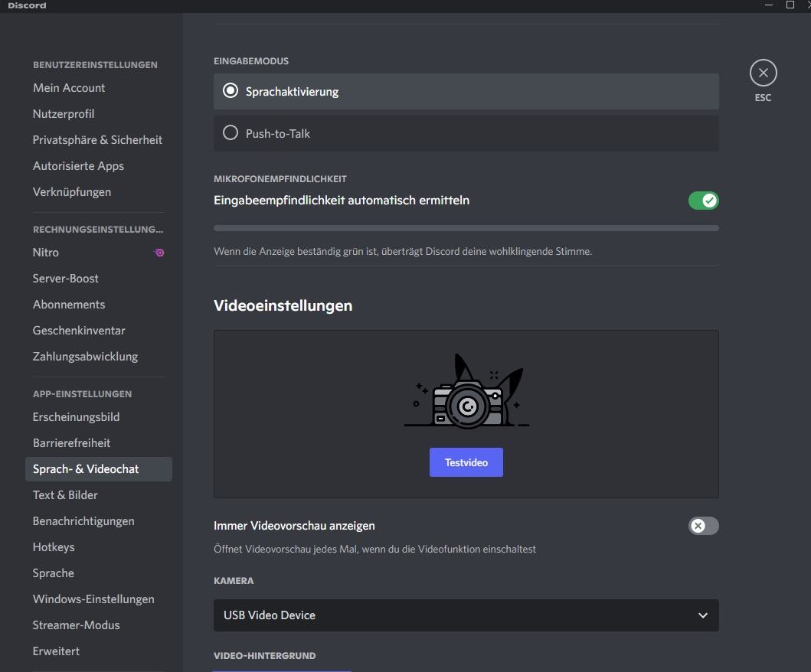Open Nutzerprofil settings

[x=99, y=114]
